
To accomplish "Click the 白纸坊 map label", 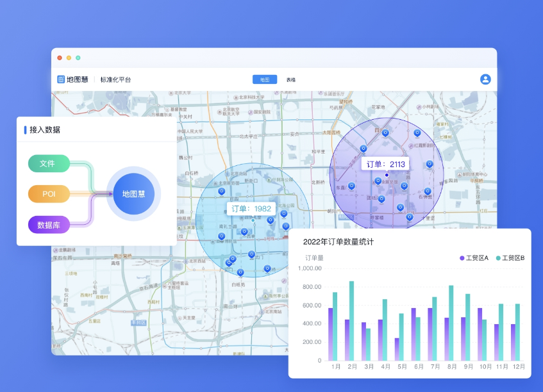I will click(238, 284).
